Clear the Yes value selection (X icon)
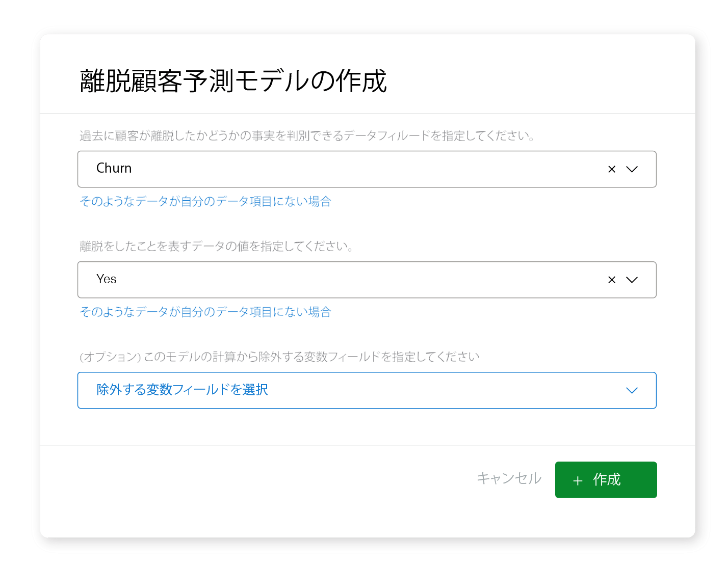The width and height of the screenshot is (728, 569). pyautogui.click(x=612, y=280)
